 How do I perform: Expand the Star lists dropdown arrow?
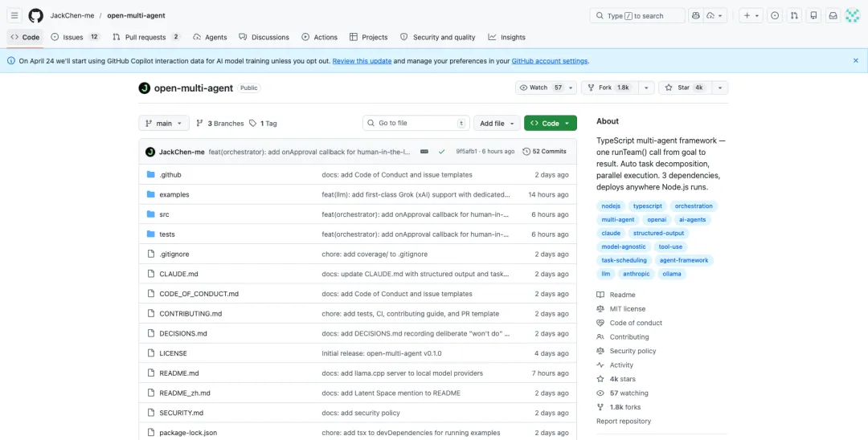(x=719, y=88)
